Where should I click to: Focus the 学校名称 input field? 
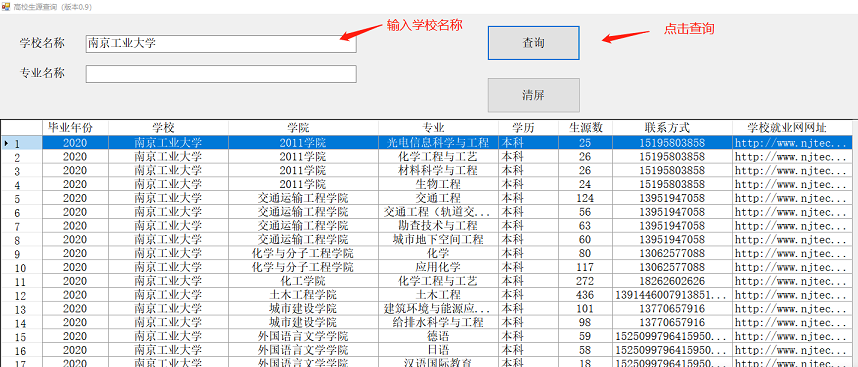(221, 44)
